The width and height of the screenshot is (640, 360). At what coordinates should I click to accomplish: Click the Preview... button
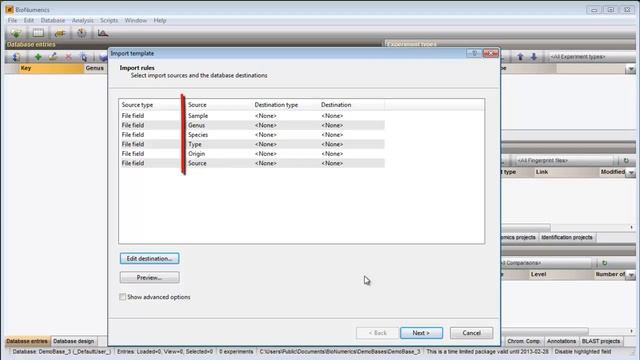tap(149, 278)
